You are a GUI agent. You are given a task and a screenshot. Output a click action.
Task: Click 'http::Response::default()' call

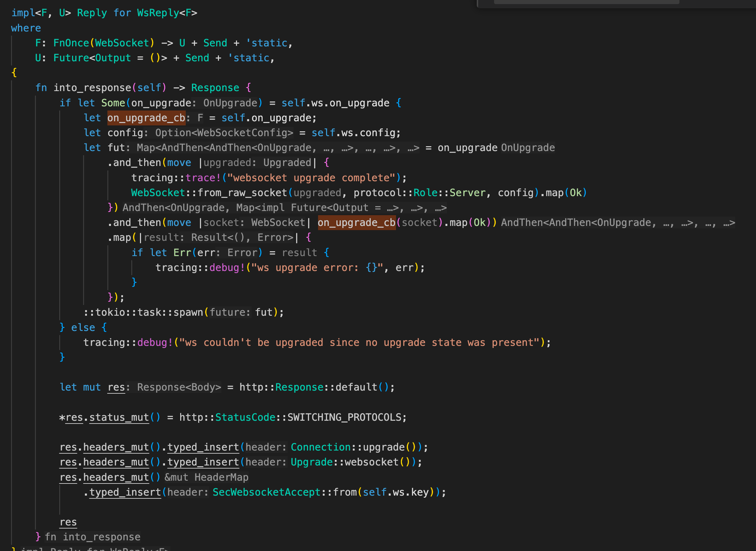click(314, 388)
